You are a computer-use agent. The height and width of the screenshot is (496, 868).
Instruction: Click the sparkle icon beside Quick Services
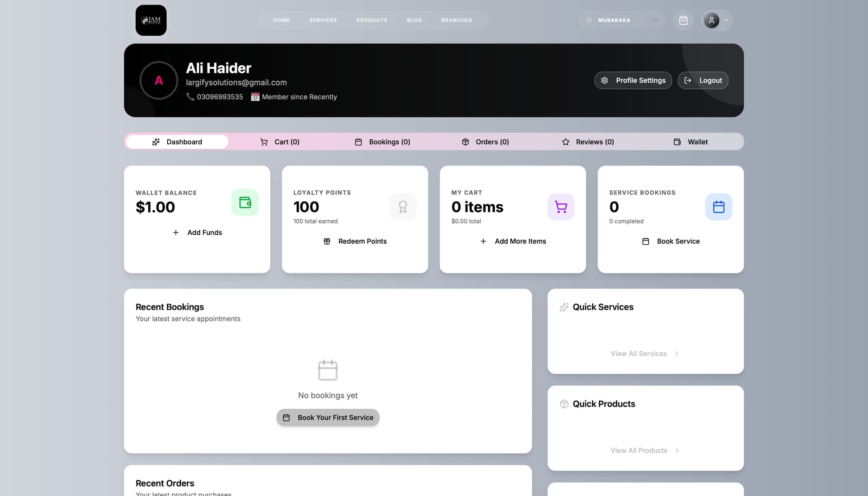pyautogui.click(x=564, y=307)
